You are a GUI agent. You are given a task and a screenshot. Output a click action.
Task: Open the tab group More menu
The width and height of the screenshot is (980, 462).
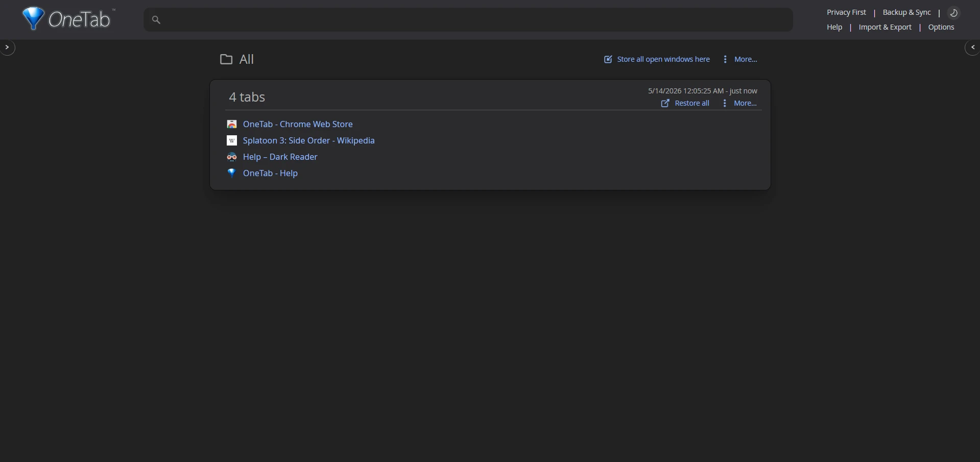[745, 103]
